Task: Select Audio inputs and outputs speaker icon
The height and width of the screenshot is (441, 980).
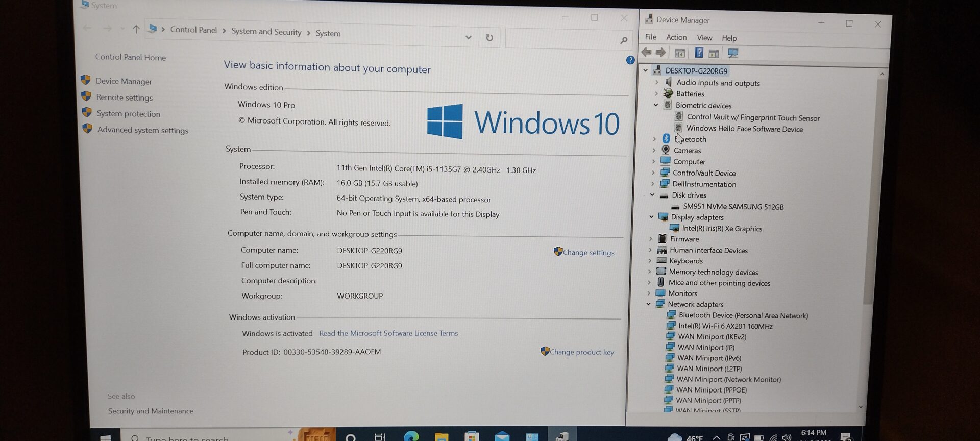Action: click(668, 82)
